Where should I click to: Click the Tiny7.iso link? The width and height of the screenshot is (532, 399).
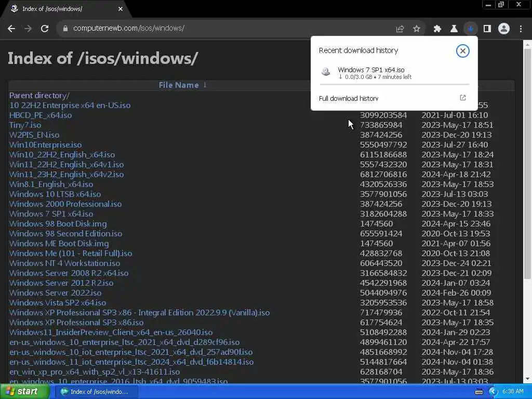(x=25, y=125)
